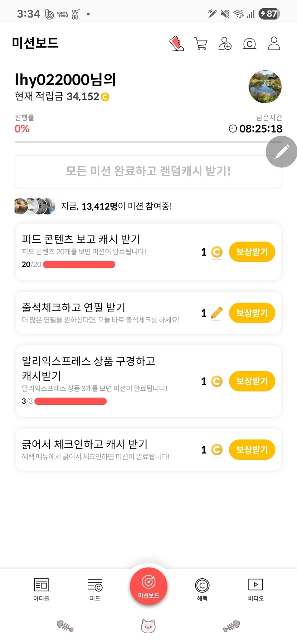Claim reward for 알리익스프레스 mission
This screenshot has width=297, height=644.
coord(252,381)
